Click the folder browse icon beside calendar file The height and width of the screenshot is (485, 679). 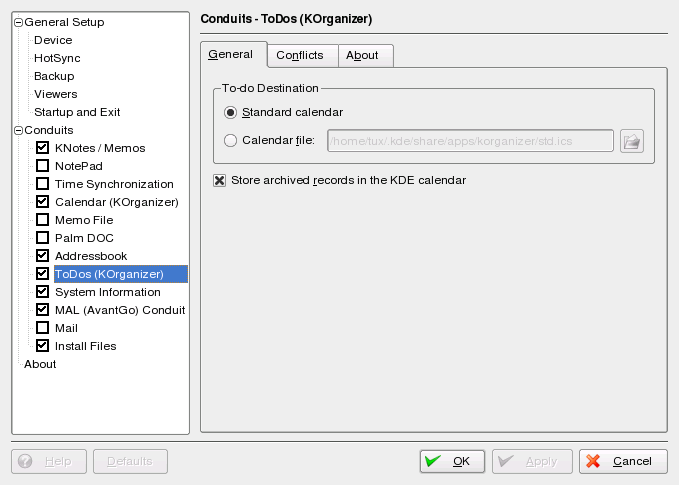coord(631,140)
